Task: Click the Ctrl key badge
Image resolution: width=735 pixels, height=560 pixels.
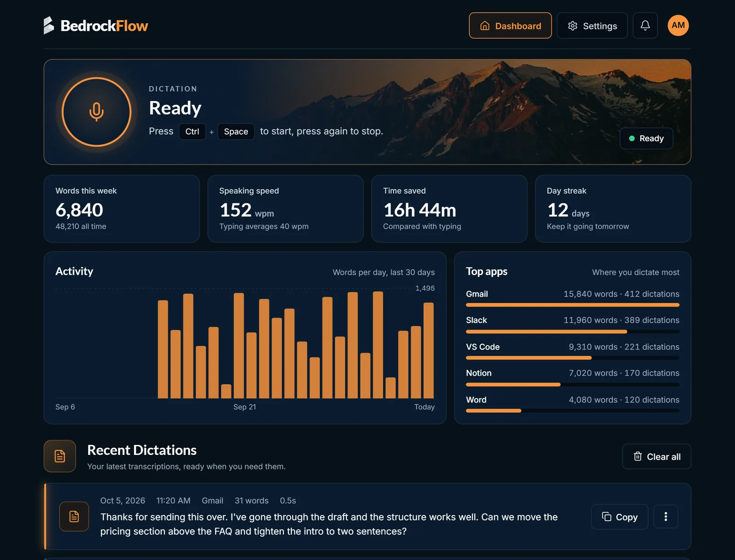Action: 192,132
